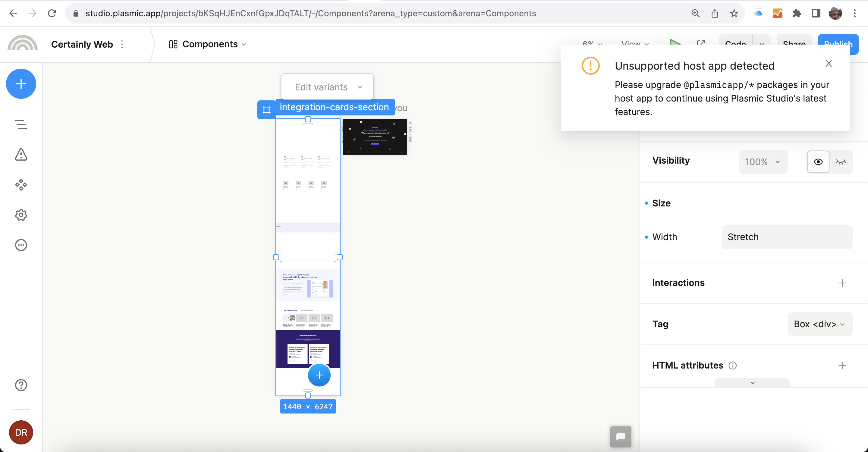Viewport: 868px width, 452px height.
Task: Open the components diamonds icon in sidebar
Action: (x=21, y=185)
